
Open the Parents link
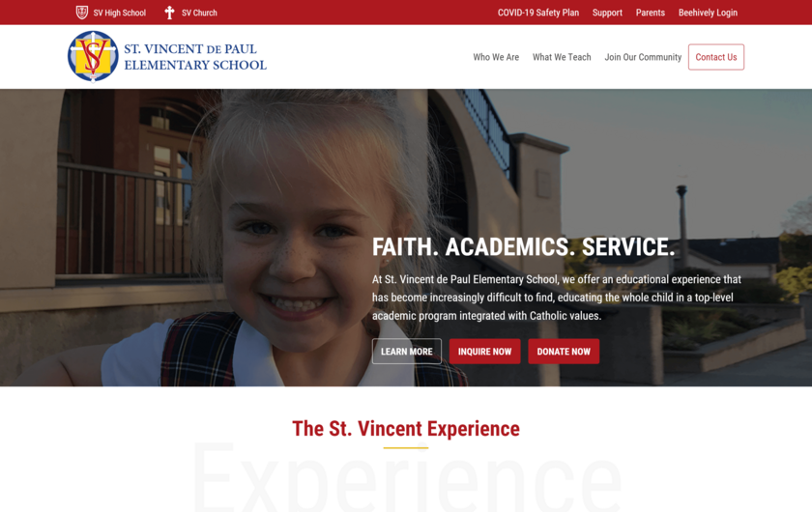(x=650, y=13)
